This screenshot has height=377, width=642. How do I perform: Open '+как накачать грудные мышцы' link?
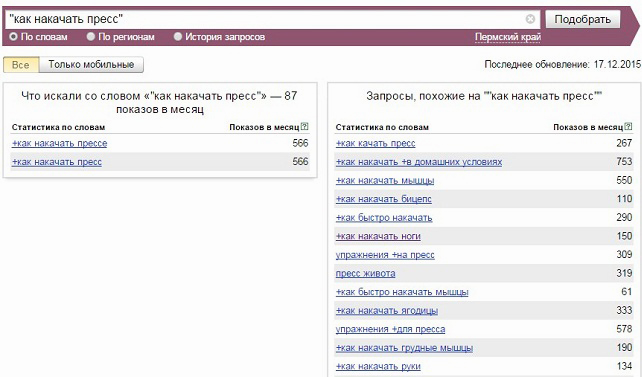click(404, 348)
